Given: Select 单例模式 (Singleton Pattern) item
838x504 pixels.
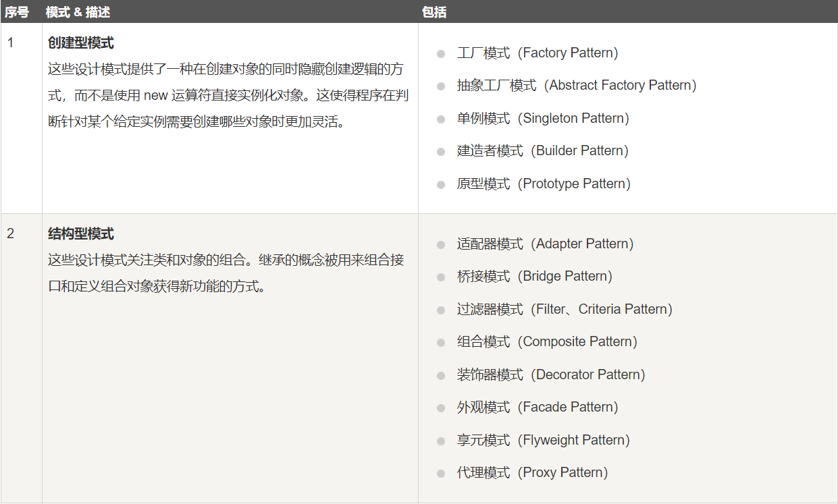Looking at the screenshot, I should coord(542,118).
